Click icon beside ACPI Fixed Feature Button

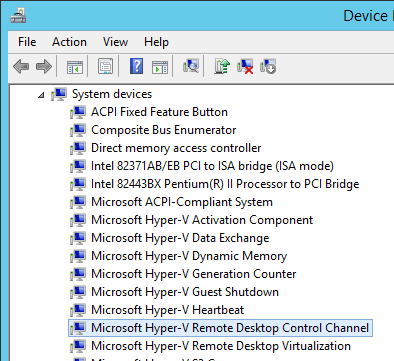tap(78, 112)
